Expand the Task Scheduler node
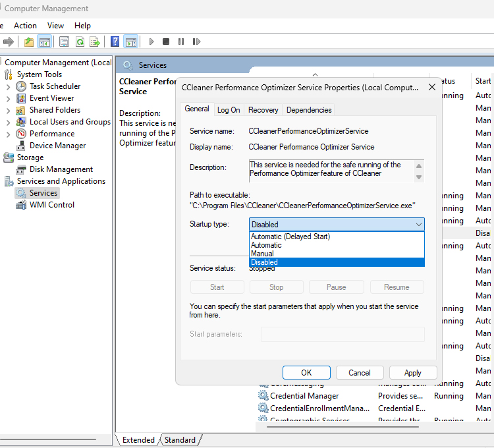The width and height of the screenshot is (494, 448). coord(8,86)
